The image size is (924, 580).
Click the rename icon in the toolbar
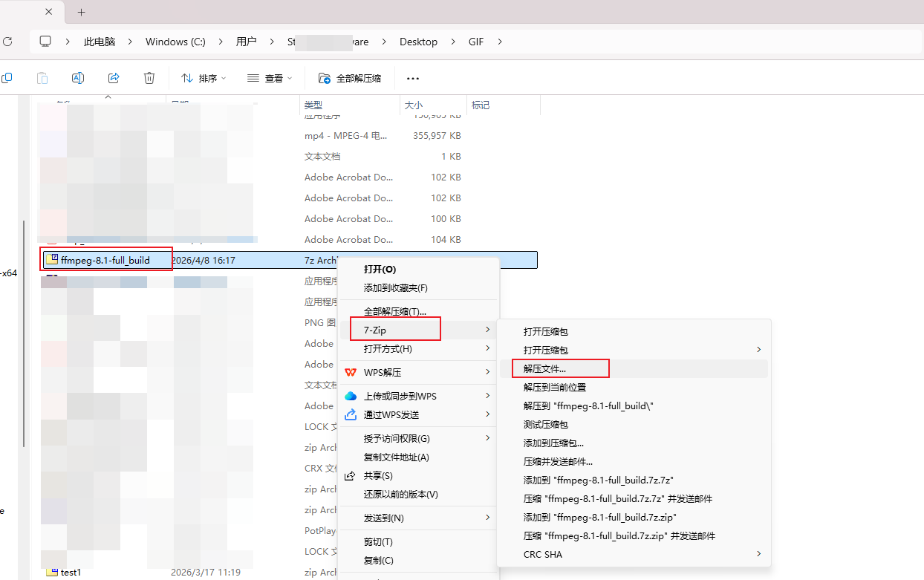[77, 78]
